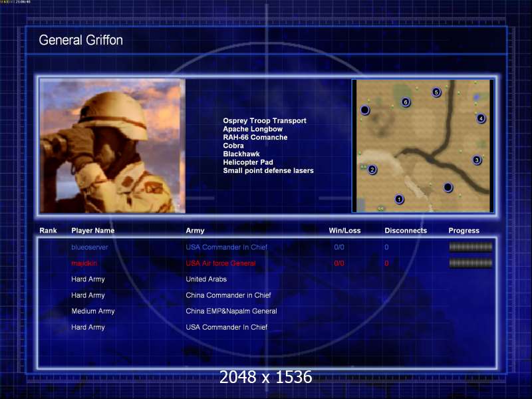The image size is (532, 399).
Task: Click start position marker 5 on map
Action: pos(436,92)
